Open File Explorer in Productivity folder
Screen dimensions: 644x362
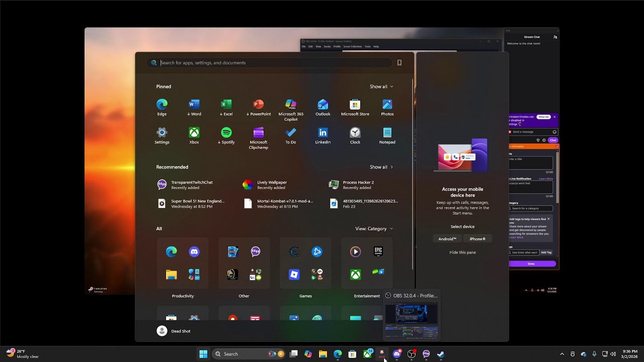(172, 275)
